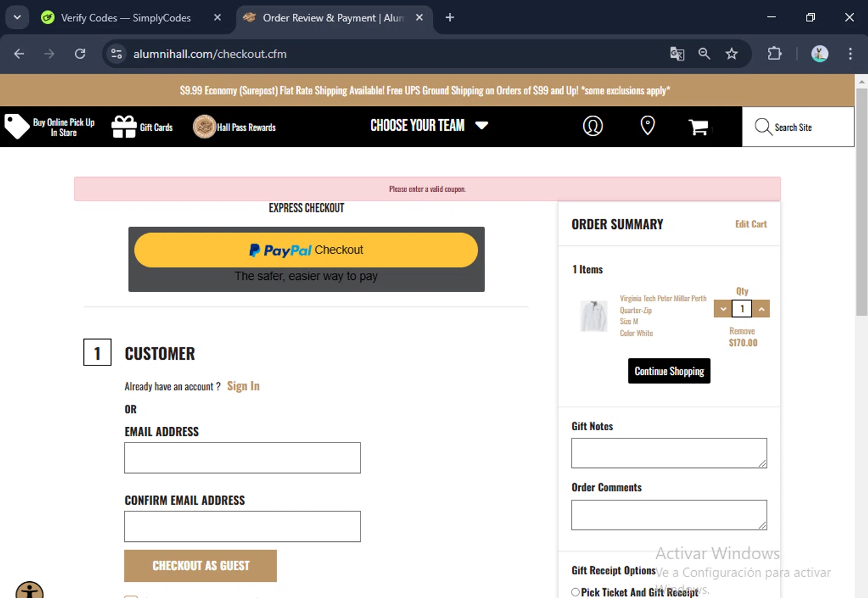This screenshot has width=868, height=598.
Task: Pay with PayPal Checkout button
Action: click(x=306, y=250)
